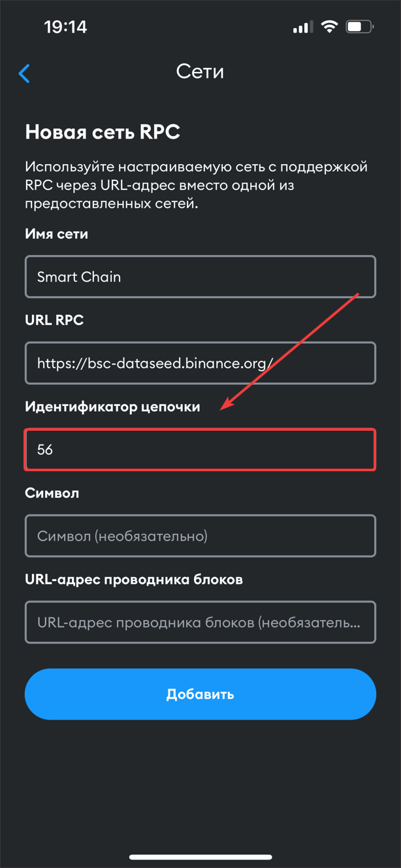
Task: Tap the Сети page title
Action: 200,71
